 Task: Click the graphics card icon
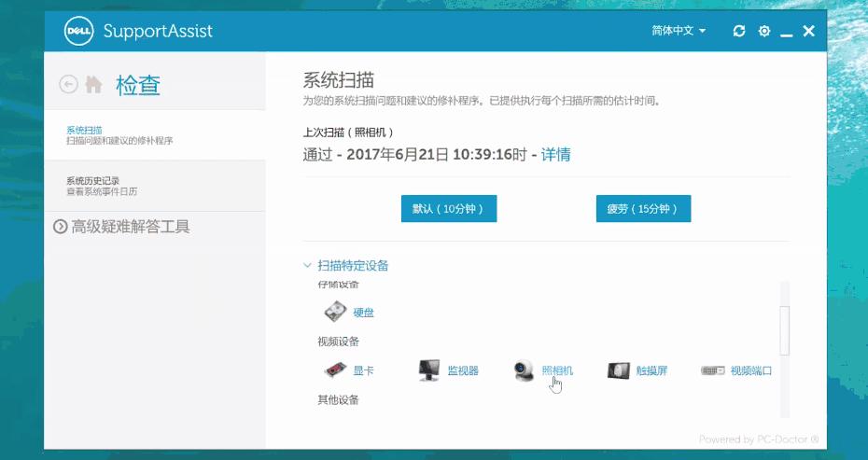click(335, 369)
